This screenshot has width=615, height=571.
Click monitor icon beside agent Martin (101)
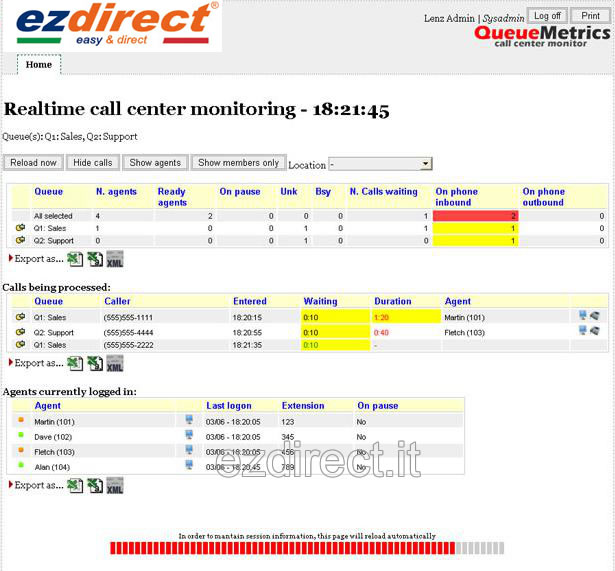tap(189, 419)
